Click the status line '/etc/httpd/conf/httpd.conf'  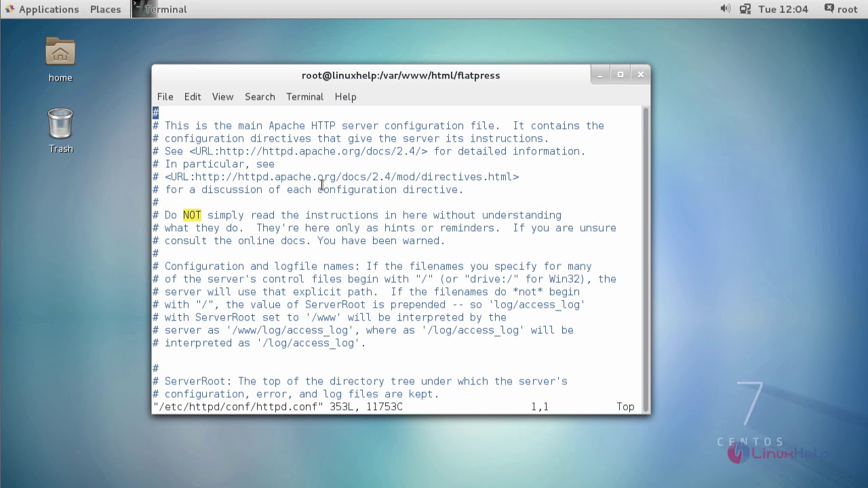pos(238,407)
